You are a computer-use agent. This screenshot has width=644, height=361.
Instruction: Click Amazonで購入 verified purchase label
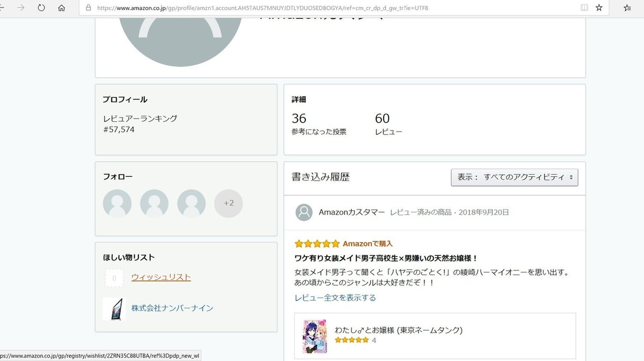point(368,243)
